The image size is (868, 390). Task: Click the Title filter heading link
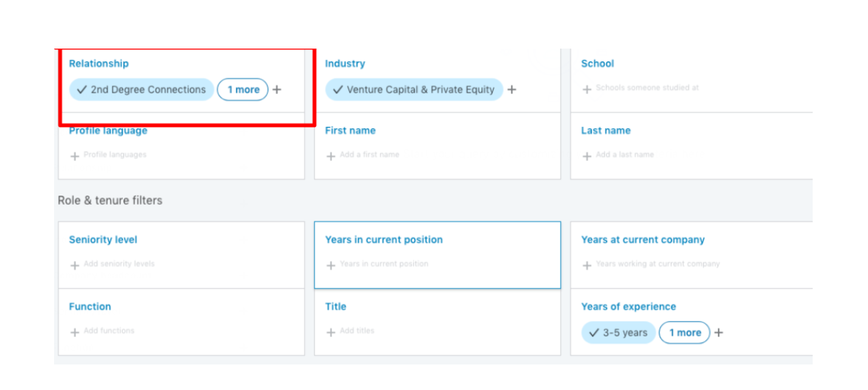tap(336, 307)
